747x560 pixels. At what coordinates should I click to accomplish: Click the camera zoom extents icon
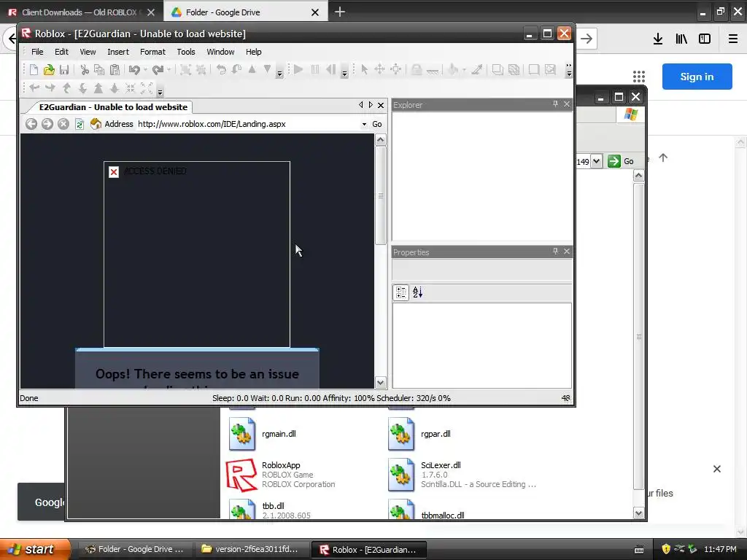[x=146, y=87]
